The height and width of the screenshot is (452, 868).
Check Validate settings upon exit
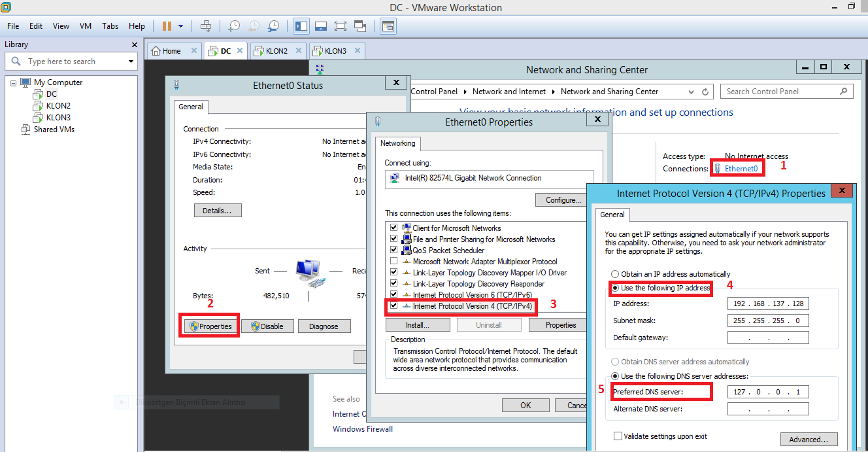point(618,436)
